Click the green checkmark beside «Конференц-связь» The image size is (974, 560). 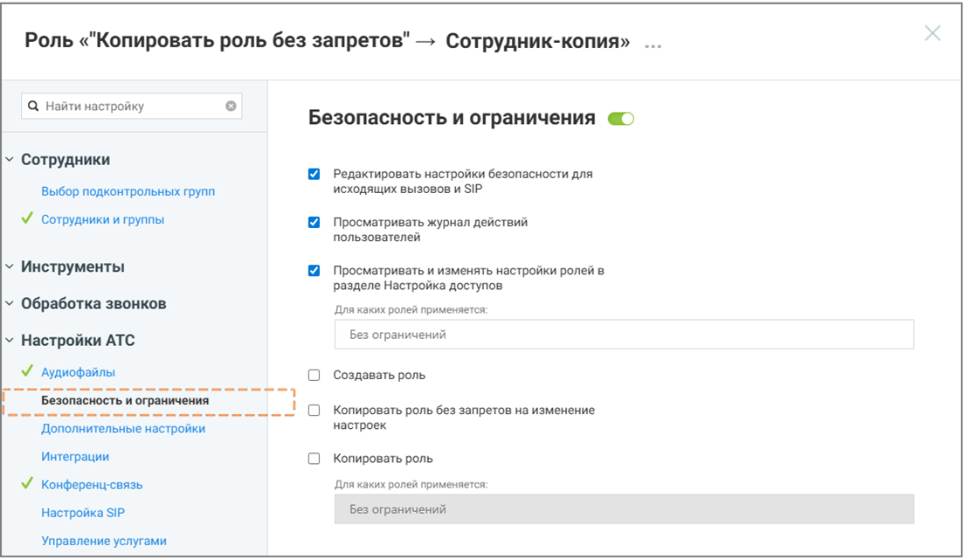coord(27,483)
